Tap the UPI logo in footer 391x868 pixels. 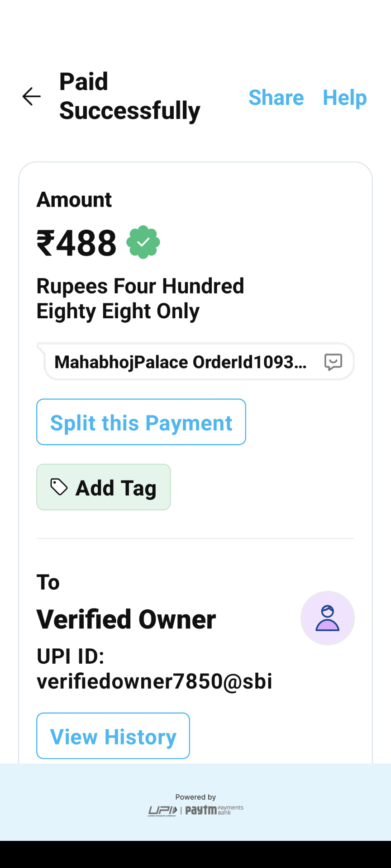click(162, 811)
